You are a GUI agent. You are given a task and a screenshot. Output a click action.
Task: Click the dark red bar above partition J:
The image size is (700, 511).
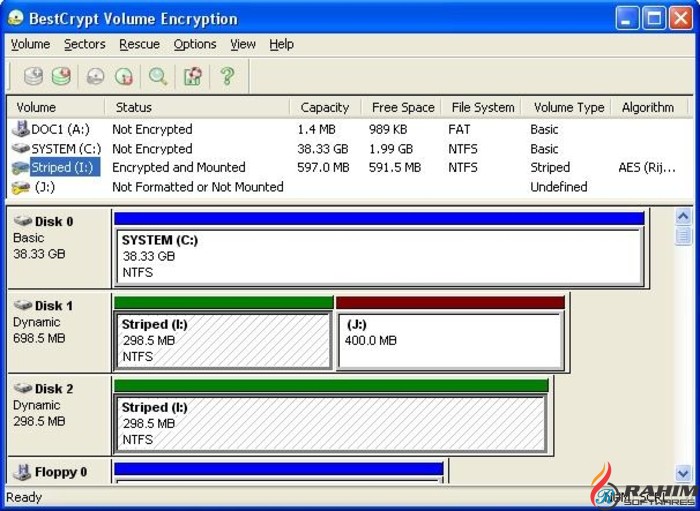[x=450, y=302]
